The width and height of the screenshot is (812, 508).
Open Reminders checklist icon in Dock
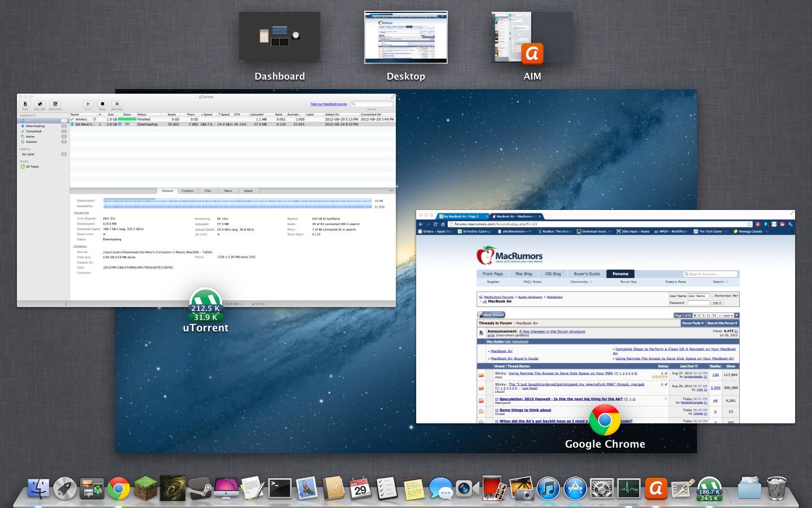pyautogui.click(x=387, y=488)
